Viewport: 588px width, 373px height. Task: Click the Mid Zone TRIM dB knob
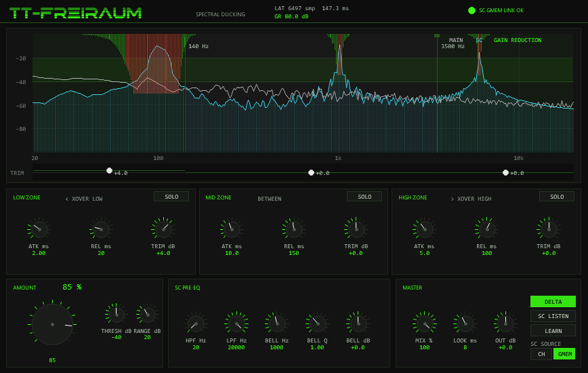[x=356, y=229]
